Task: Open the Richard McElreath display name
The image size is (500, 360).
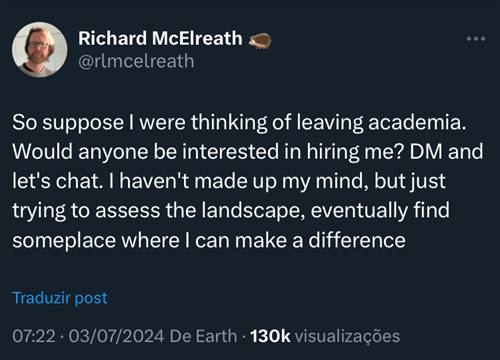Action: pyautogui.click(x=160, y=38)
